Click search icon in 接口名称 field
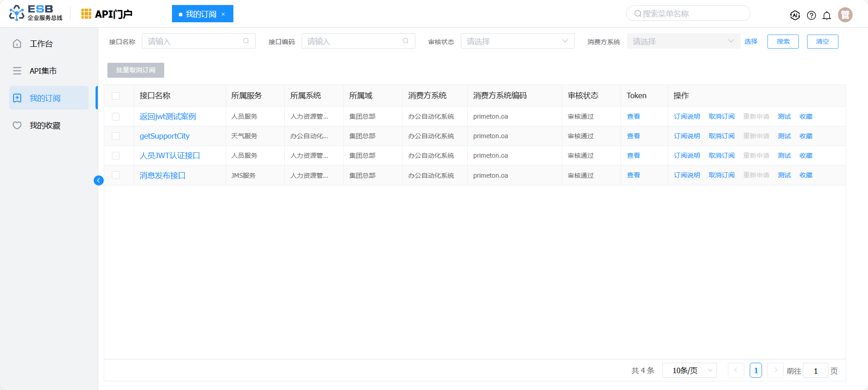868x390 pixels. (x=246, y=41)
